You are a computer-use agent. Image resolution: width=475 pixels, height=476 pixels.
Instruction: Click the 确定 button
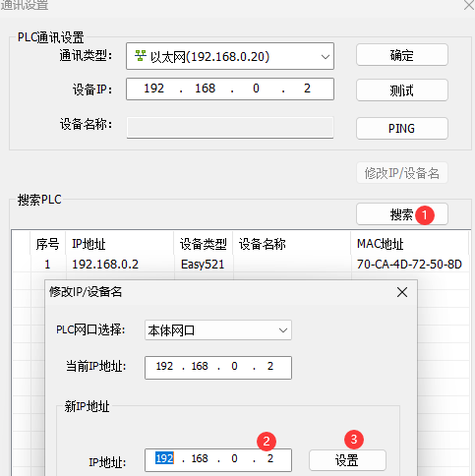click(x=402, y=55)
